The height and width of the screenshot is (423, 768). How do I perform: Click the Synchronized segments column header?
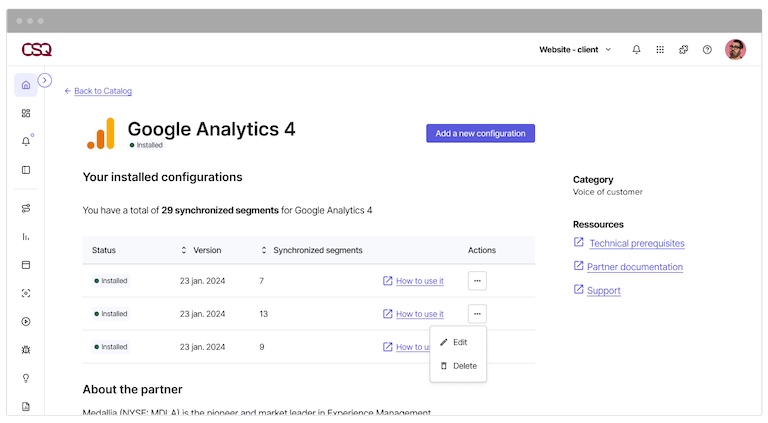pos(318,250)
